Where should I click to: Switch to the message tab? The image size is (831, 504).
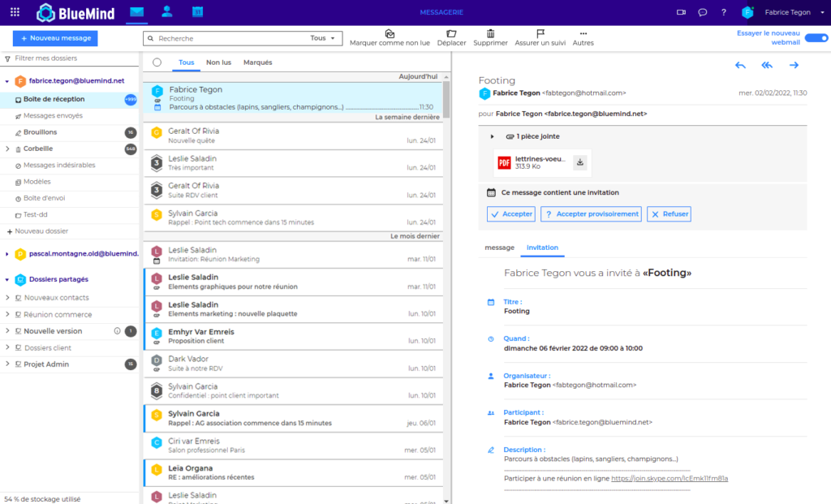pyautogui.click(x=499, y=248)
